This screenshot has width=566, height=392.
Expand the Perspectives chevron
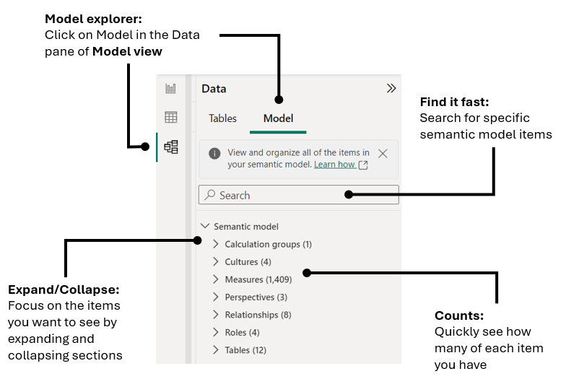pyautogui.click(x=215, y=297)
